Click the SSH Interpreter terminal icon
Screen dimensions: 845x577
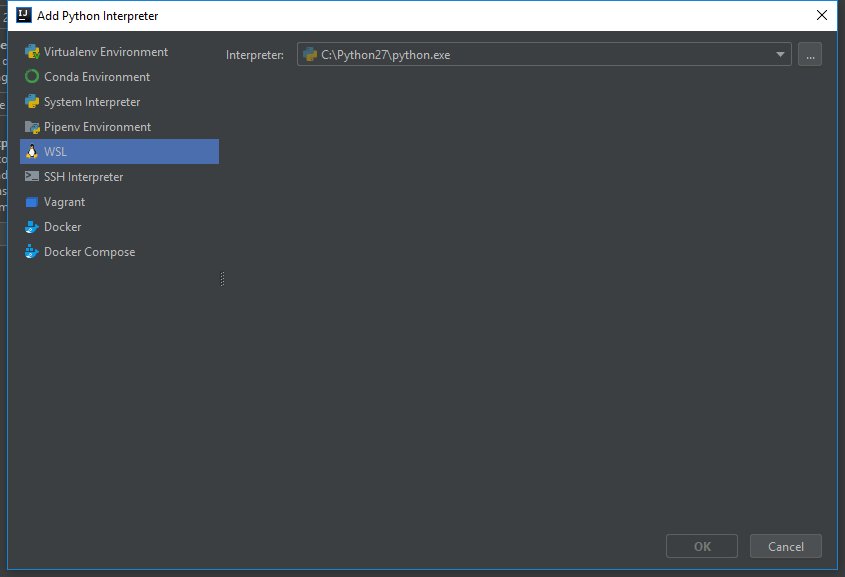[x=32, y=176]
